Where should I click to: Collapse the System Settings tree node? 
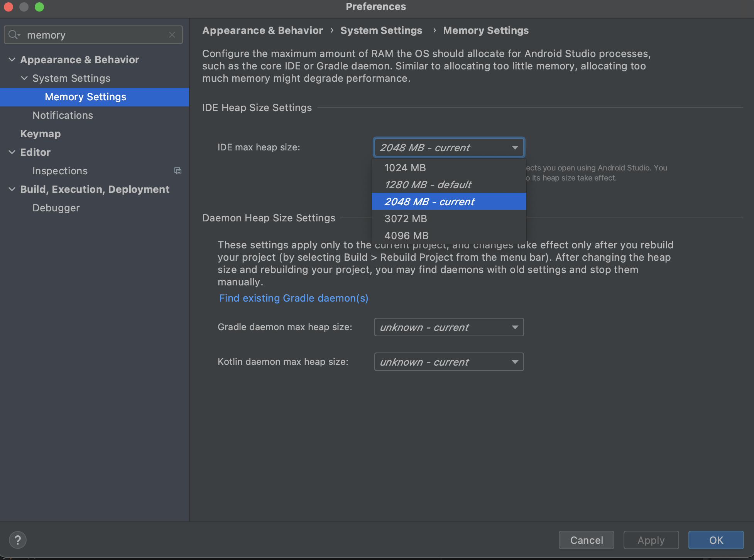click(x=24, y=78)
